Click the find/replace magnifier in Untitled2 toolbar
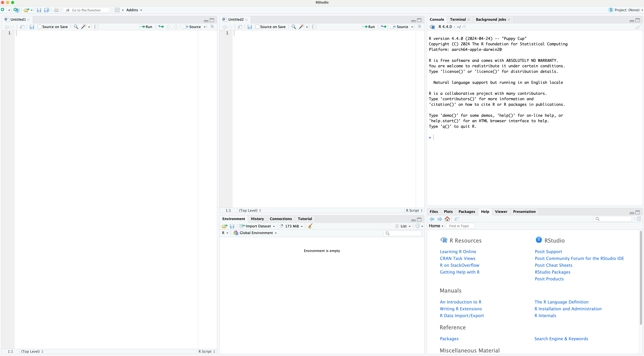 294,27
